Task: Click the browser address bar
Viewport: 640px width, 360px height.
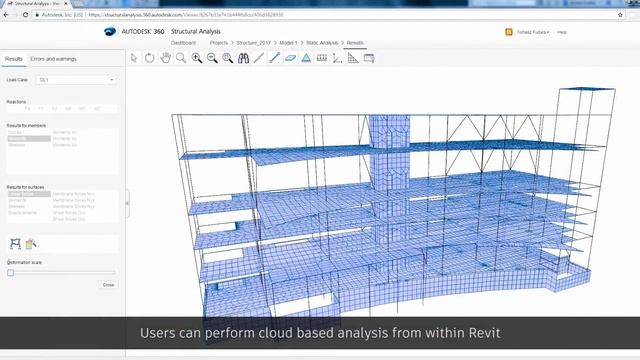Action: (x=322, y=15)
